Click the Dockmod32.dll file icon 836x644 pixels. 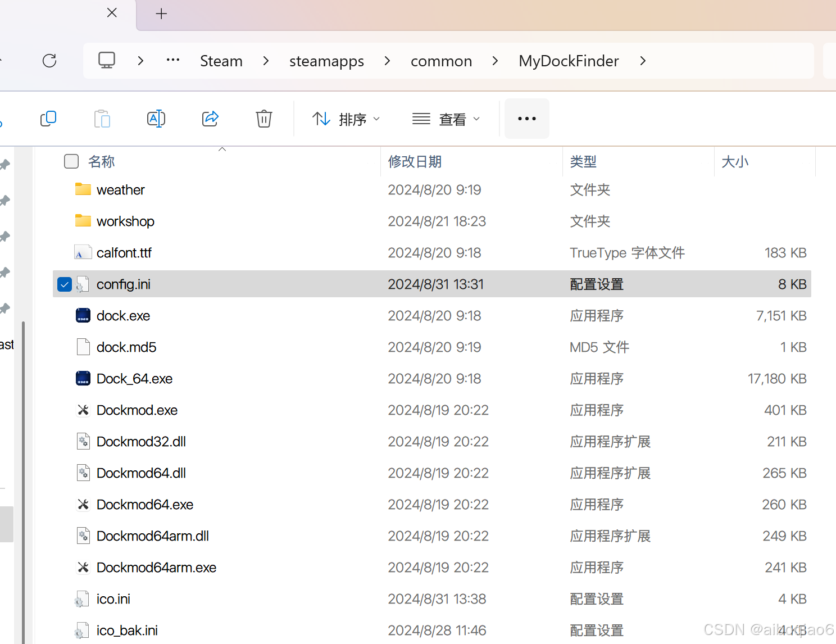(83, 441)
